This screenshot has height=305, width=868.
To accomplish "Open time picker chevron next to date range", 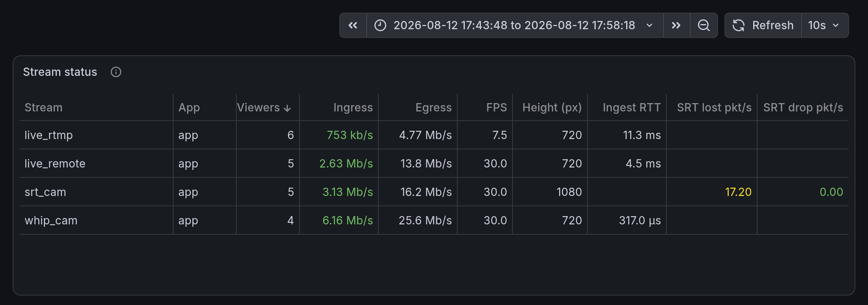I will click(649, 25).
